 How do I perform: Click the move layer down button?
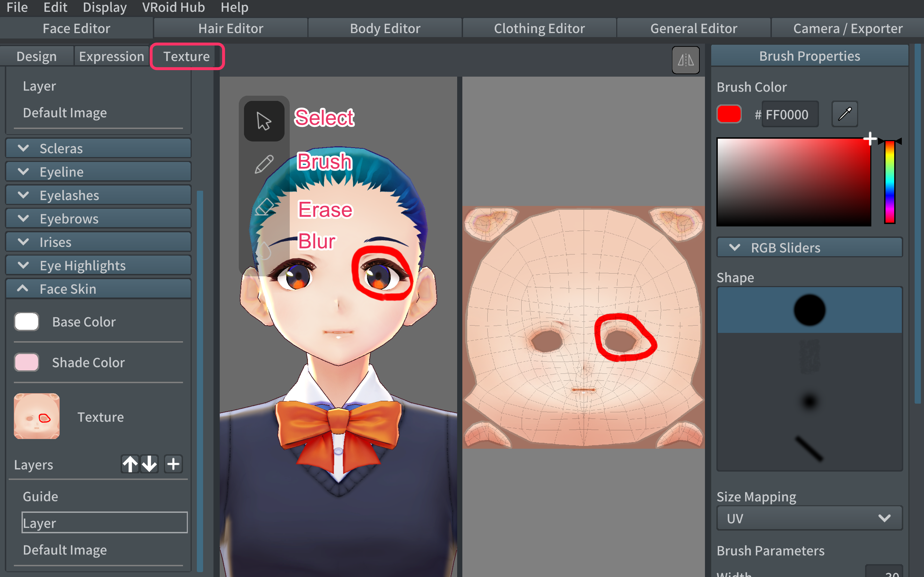coord(148,463)
